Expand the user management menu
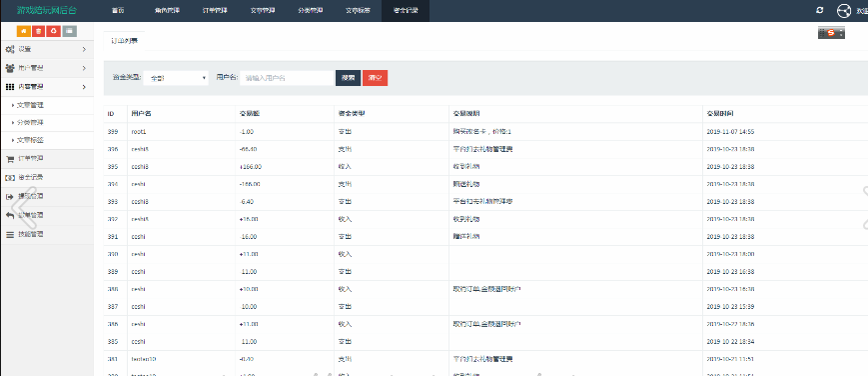 click(x=47, y=68)
